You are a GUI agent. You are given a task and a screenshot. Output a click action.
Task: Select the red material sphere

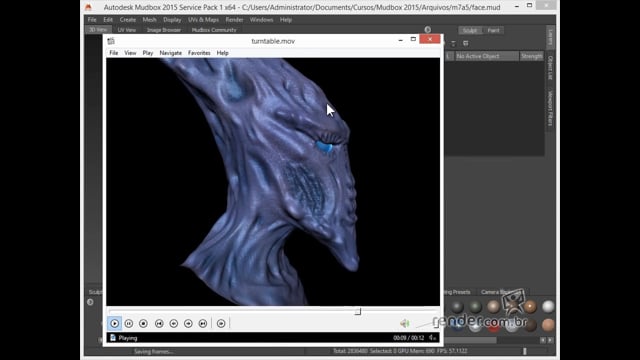(493, 326)
